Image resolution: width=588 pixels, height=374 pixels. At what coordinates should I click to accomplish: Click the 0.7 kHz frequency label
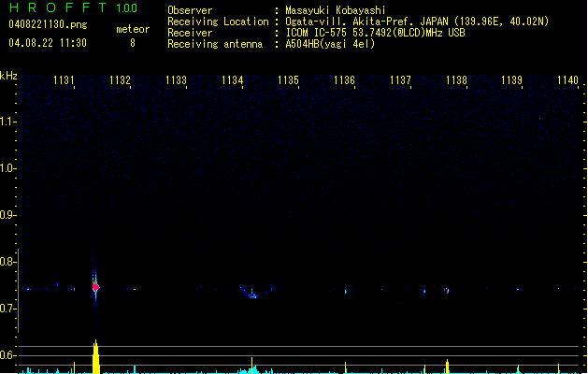click(x=7, y=309)
